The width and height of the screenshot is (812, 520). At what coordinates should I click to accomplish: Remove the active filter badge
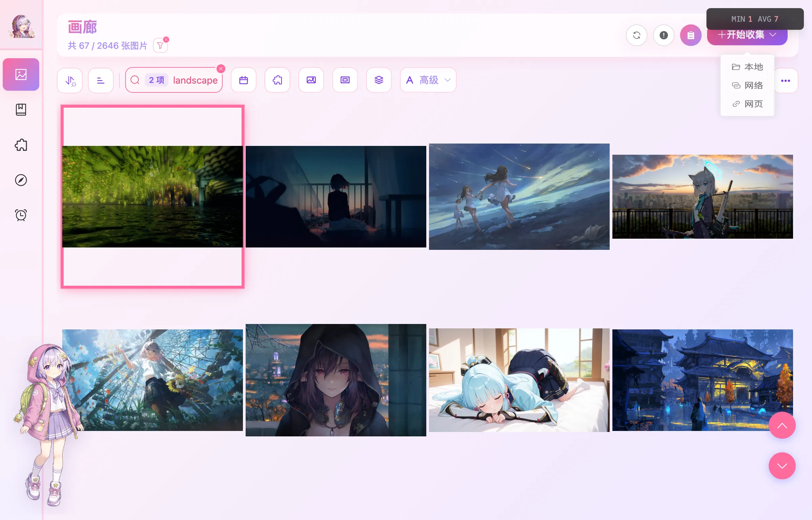166,40
